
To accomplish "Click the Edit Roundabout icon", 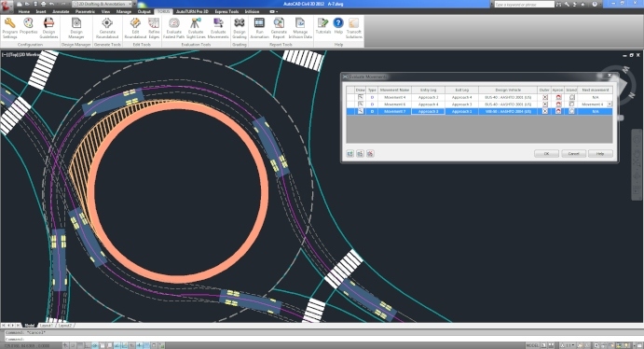I will click(x=135, y=28).
